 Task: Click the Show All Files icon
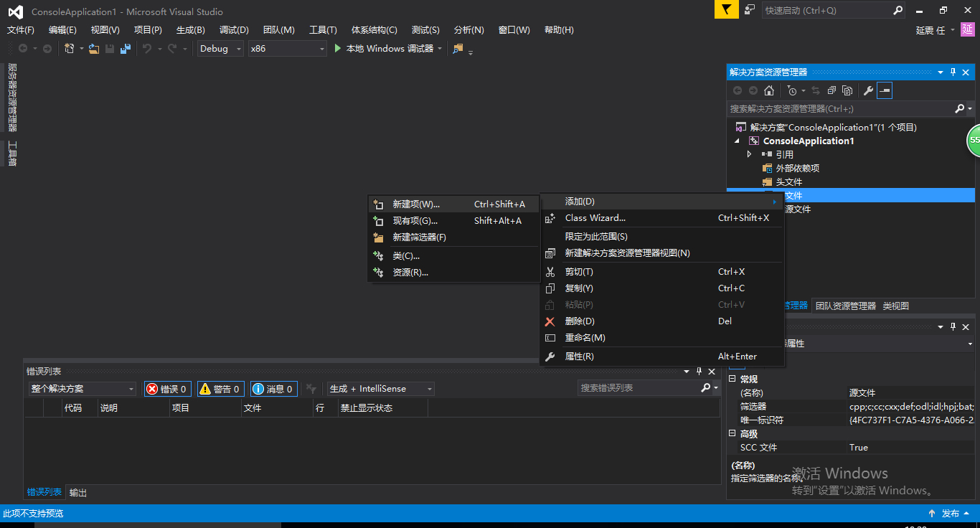point(847,90)
